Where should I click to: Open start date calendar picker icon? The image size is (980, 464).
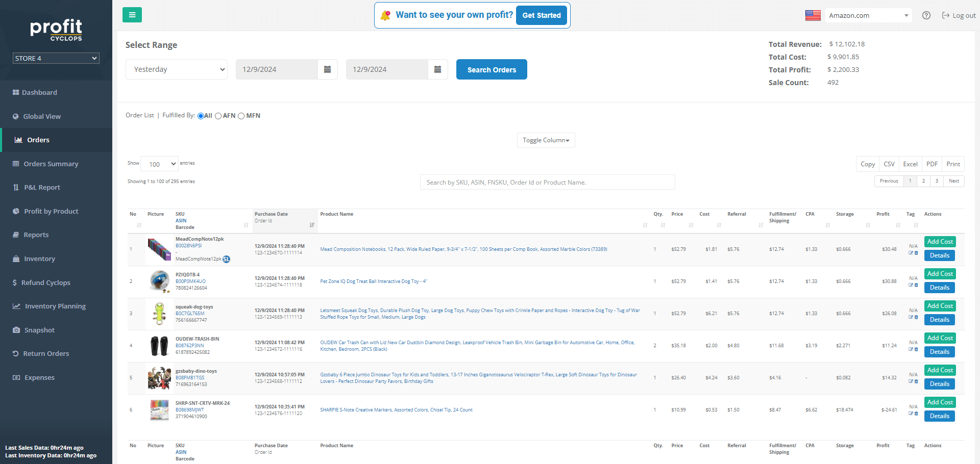coord(328,69)
